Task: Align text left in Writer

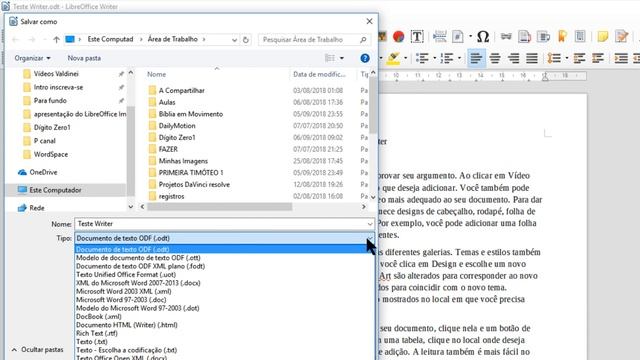Action: 476,58
